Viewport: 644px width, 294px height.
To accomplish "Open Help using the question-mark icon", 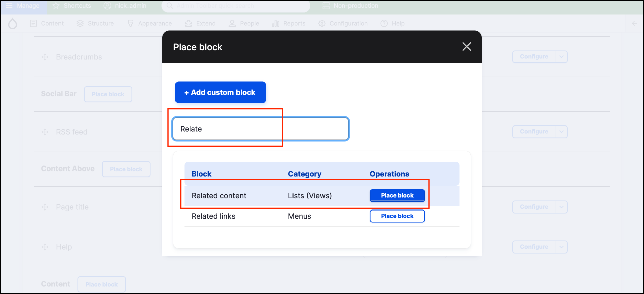I will 384,23.
